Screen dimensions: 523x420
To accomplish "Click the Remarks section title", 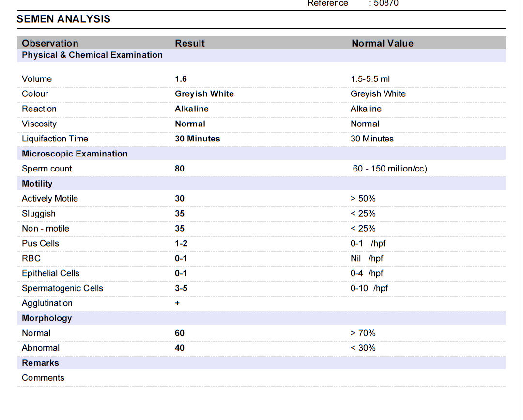I will [x=40, y=363].
